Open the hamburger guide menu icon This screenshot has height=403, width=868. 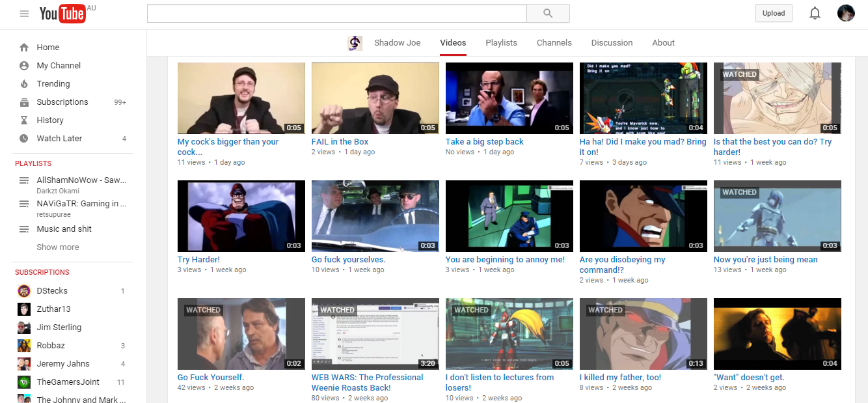pos(24,13)
